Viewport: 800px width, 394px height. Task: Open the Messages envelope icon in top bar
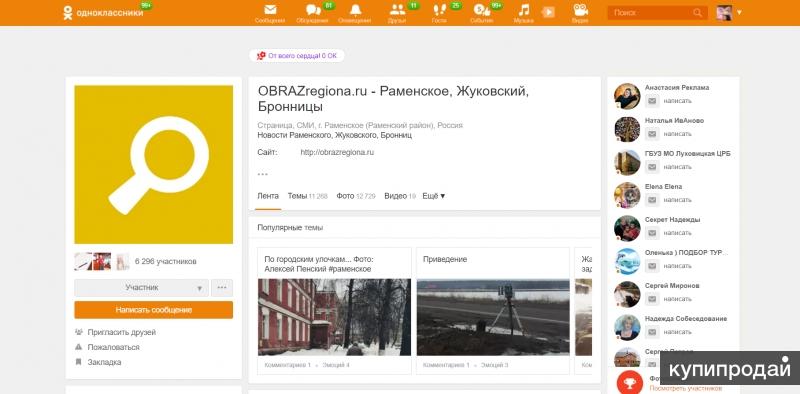(270, 10)
